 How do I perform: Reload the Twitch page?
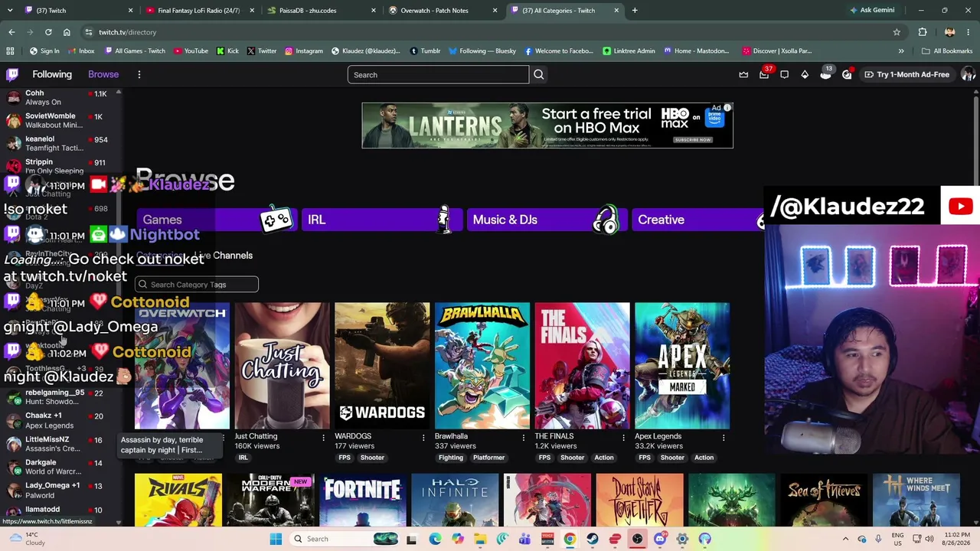[x=48, y=32]
